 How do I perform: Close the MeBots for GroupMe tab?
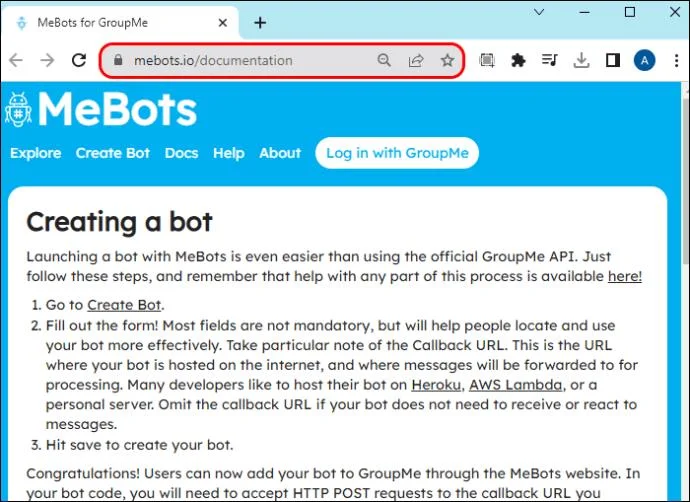pos(223,22)
